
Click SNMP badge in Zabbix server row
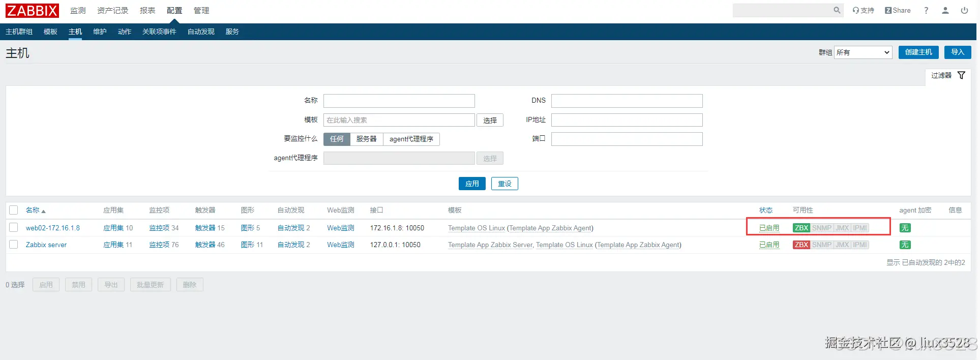(822, 245)
